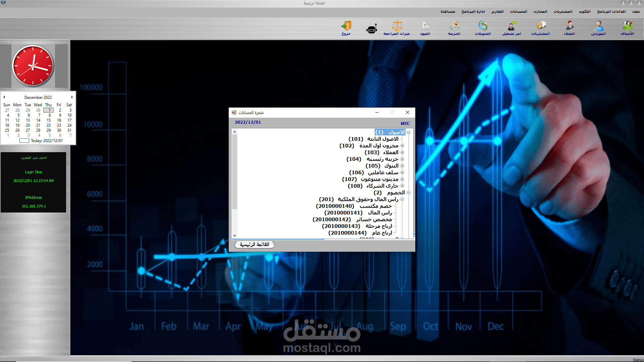Select مخصص خسائر (2010000142) account
This screenshot has width=644, height=362.
[x=352, y=220]
